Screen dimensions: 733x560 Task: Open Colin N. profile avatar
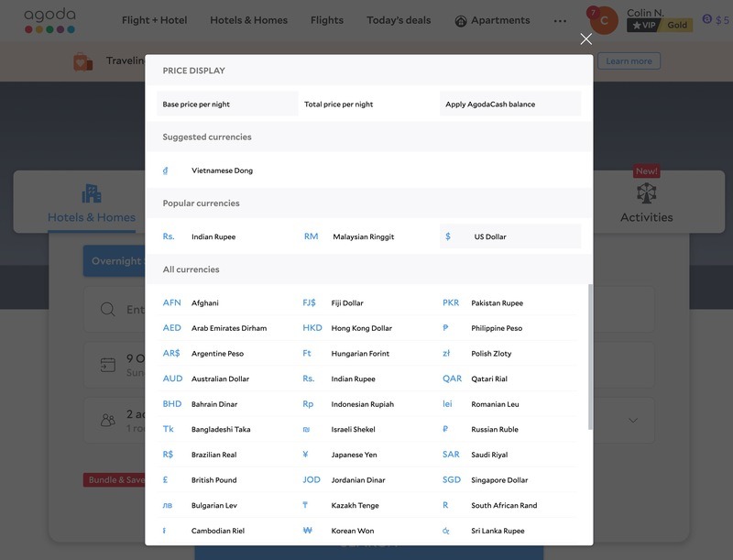(603, 20)
